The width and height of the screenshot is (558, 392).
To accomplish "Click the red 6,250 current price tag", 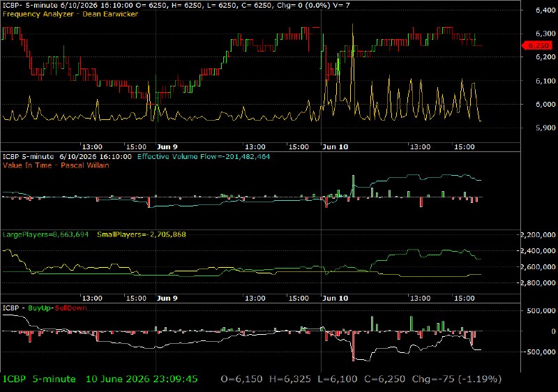I will pyautogui.click(x=537, y=45).
